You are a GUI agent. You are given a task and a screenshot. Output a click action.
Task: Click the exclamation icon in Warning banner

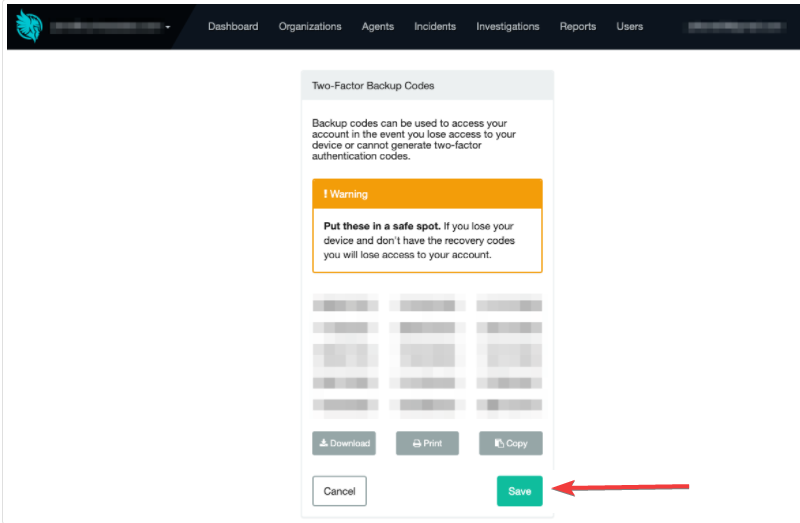tap(326, 193)
